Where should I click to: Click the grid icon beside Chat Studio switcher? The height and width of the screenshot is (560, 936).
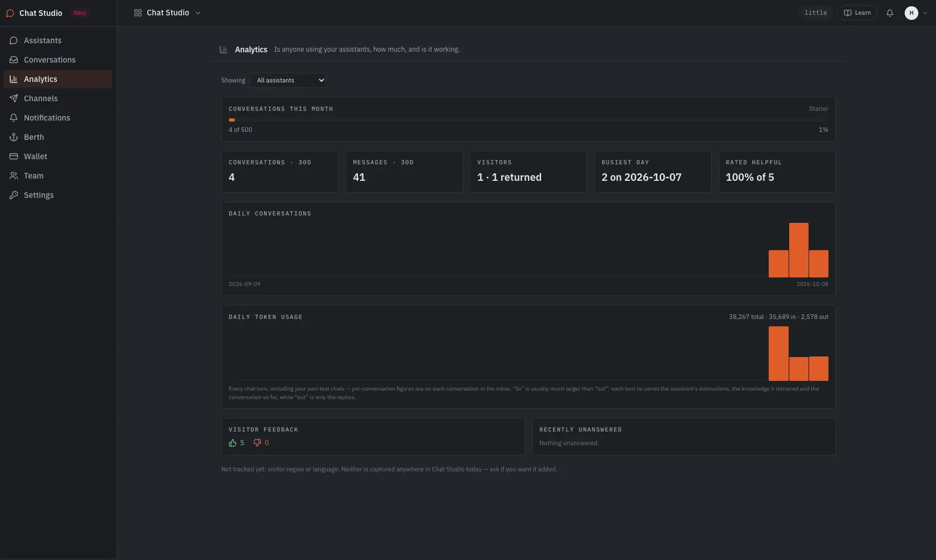pyautogui.click(x=138, y=13)
